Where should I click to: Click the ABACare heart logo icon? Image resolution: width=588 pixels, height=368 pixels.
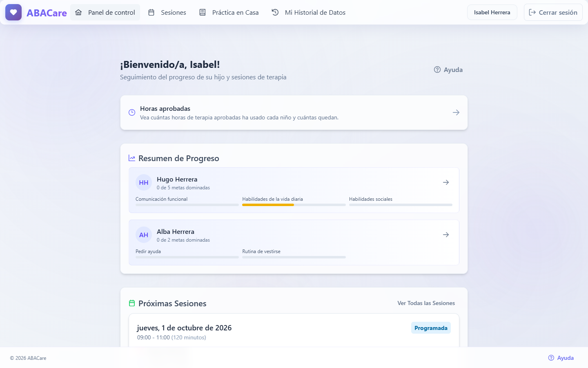(x=13, y=12)
